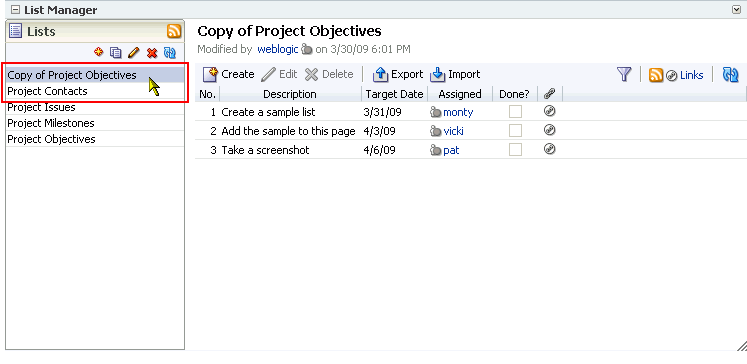Import into the list
Screen dimensions: 747x364
(x=455, y=74)
